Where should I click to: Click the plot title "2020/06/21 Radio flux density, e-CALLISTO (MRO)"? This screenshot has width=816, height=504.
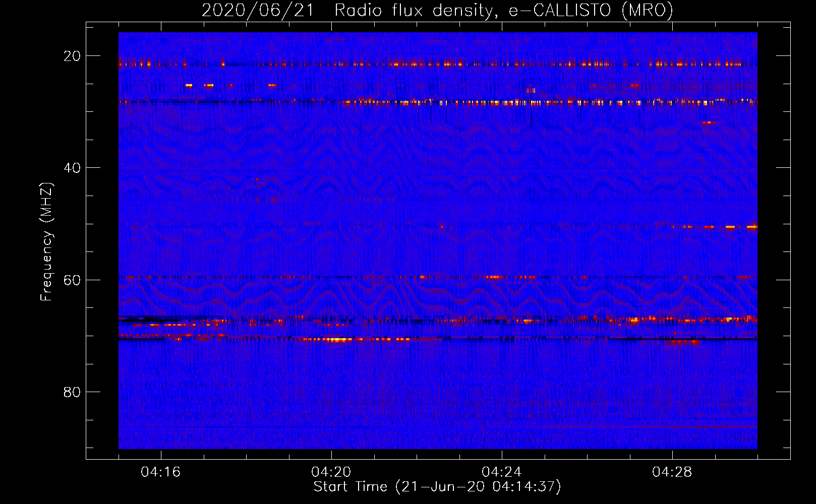[437, 10]
